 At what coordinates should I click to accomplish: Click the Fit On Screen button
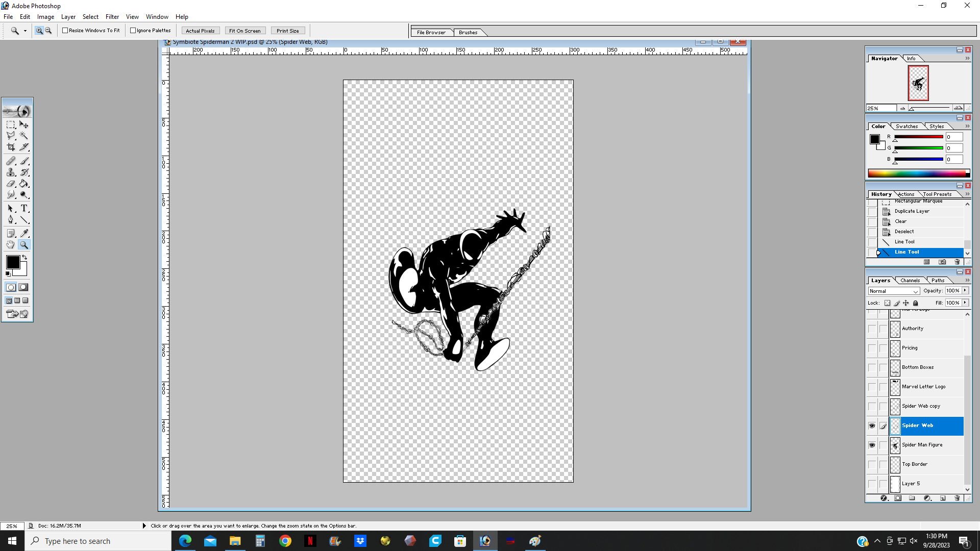(x=244, y=31)
